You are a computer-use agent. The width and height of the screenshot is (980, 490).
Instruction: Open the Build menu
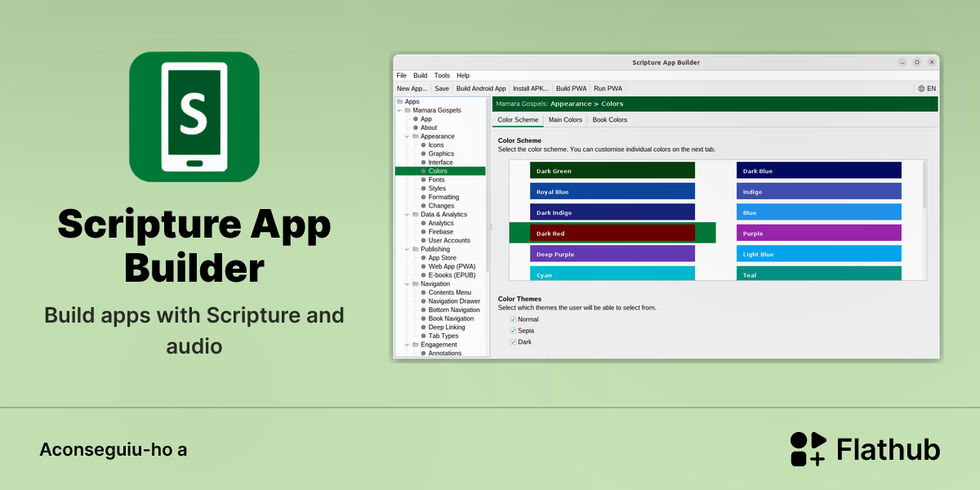coord(420,75)
